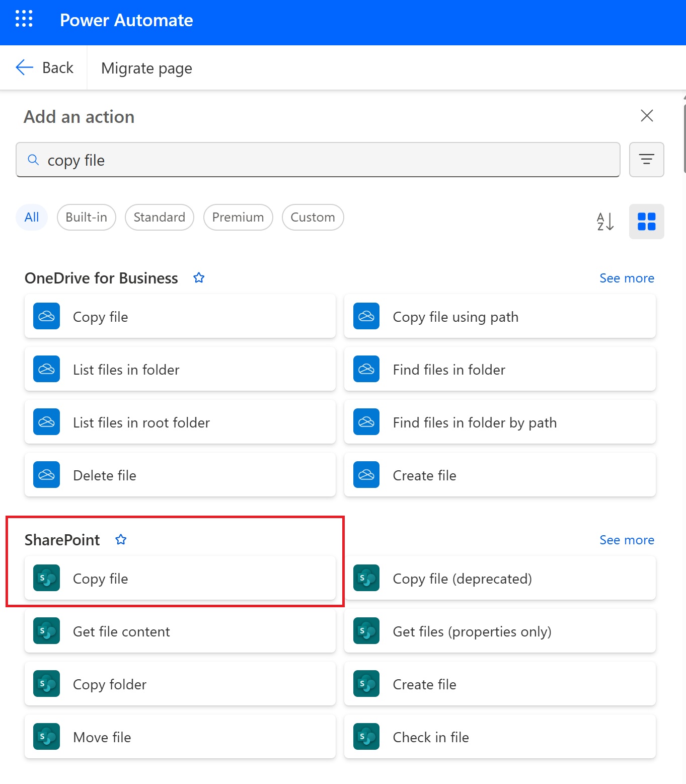Select the Copy file action under OneDrive for Business
Viewport: 686px width, 784px height.
tap(180, 316)
